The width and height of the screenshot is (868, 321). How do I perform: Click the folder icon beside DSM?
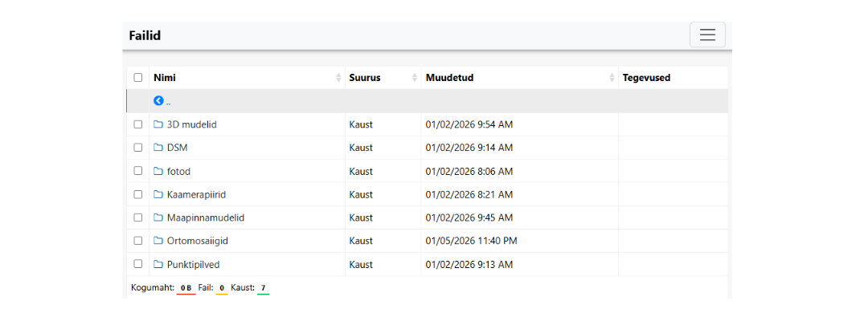[158, 148]
